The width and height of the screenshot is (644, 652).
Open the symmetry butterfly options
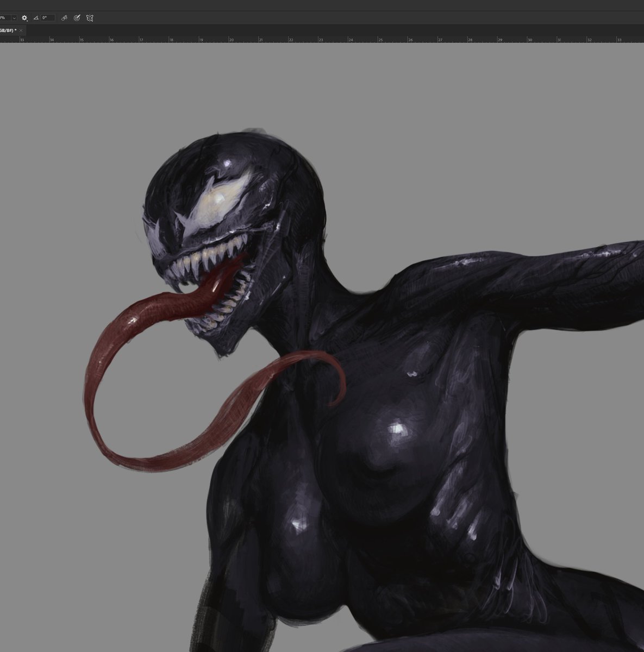90,18
